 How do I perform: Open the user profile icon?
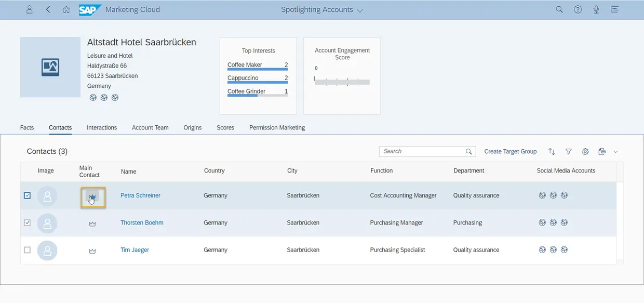coord(30,9)
